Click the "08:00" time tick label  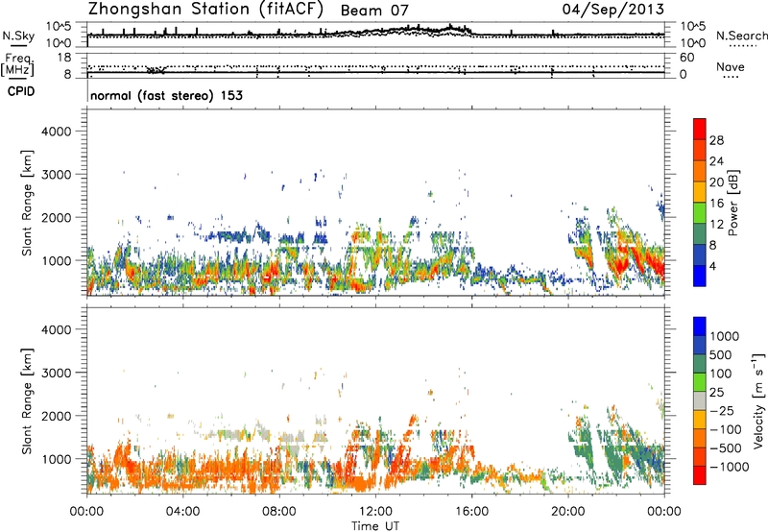(x=279, y=512)
